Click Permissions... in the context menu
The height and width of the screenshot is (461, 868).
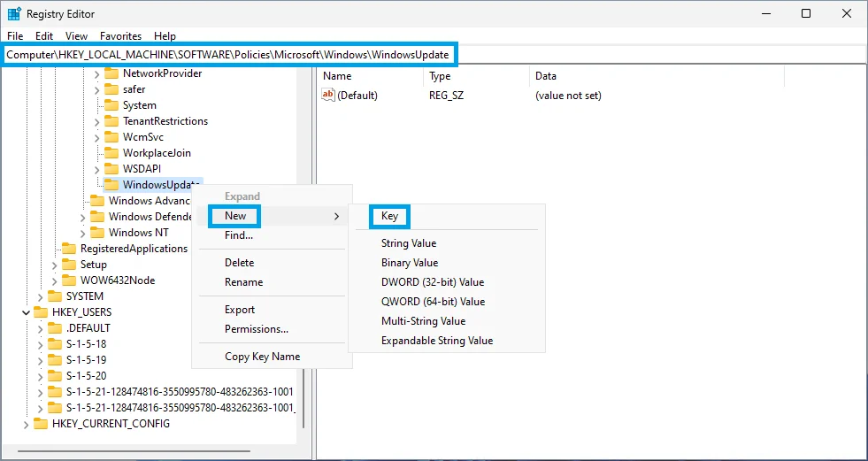[x=257, y=329]
